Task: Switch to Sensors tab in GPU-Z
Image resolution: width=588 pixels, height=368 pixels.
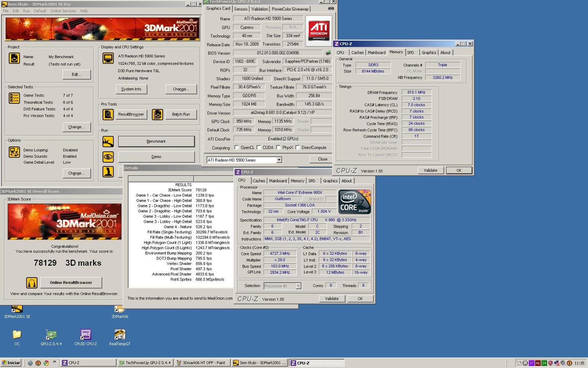Action: pyautogui.click(x=241, y=9)
